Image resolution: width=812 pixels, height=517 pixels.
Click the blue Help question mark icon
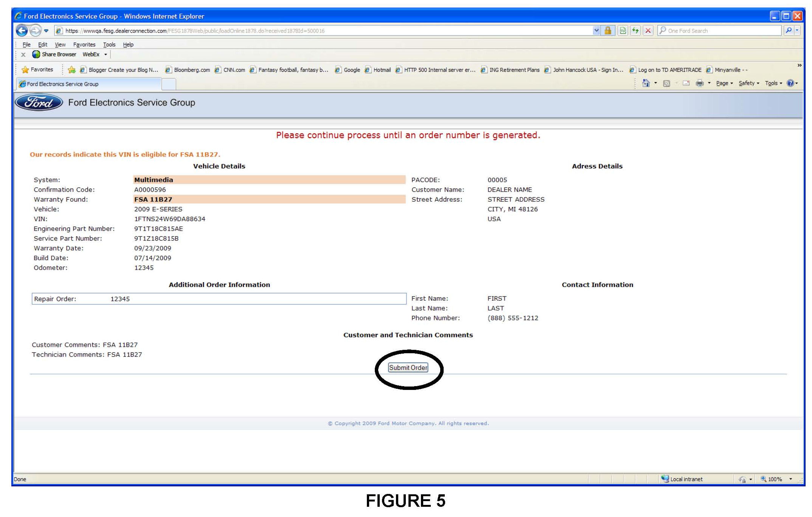click(790, 83)
